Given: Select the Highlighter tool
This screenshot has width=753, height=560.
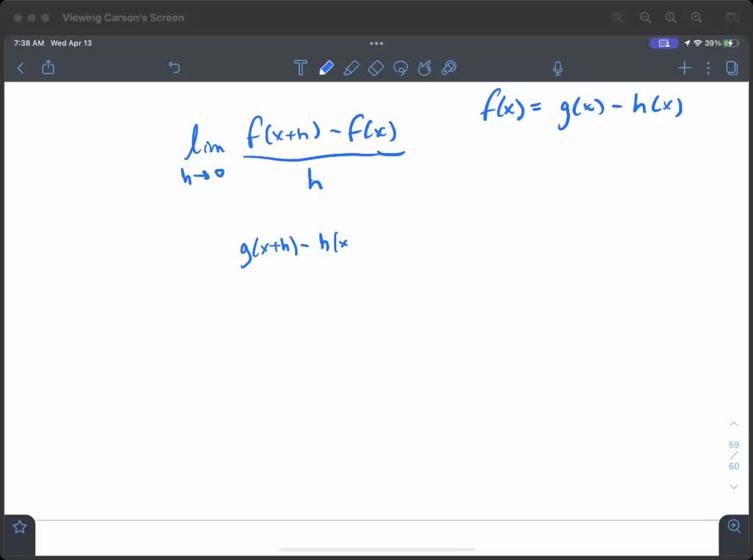Looking at the screenshot, I should (x=351, y=67).
